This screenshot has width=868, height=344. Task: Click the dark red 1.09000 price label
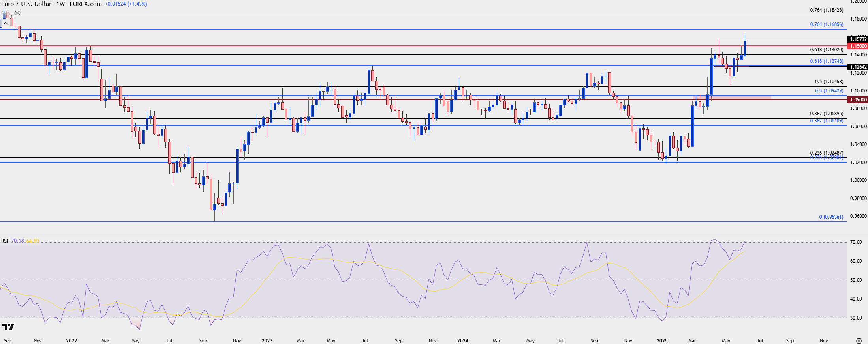pos(858,100)
